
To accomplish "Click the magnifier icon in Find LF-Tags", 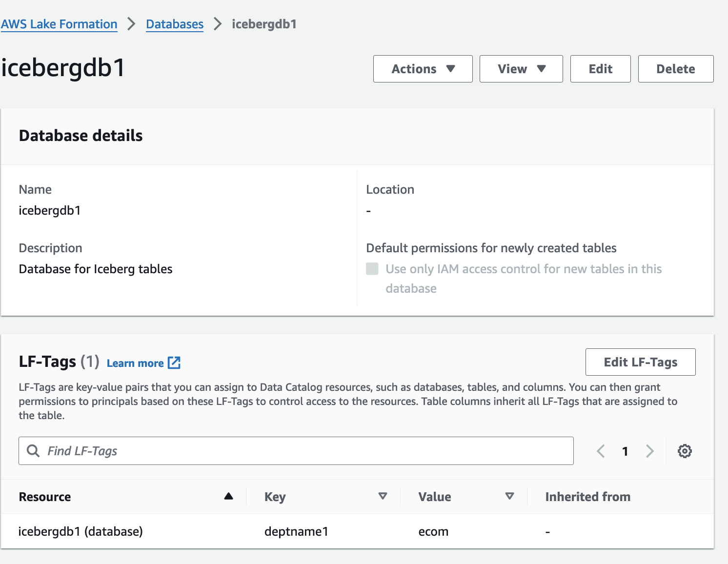I will point(33,451).
